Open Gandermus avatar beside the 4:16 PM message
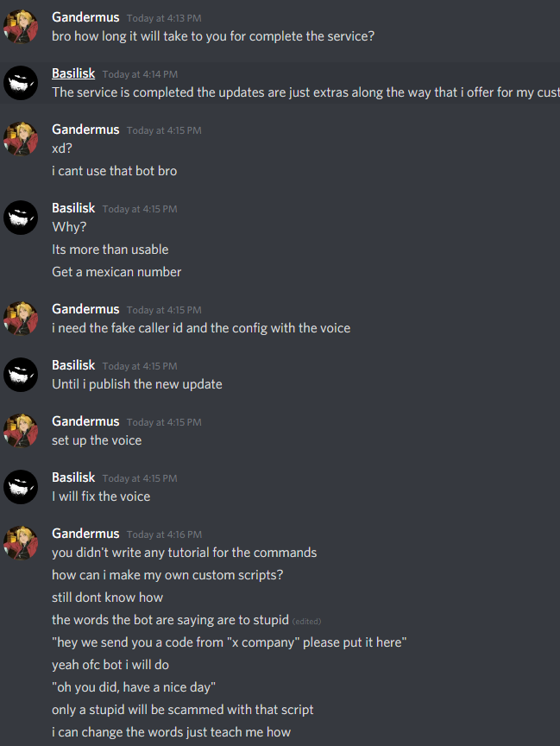This screenshot has width=560, height=746. [21, 543]
